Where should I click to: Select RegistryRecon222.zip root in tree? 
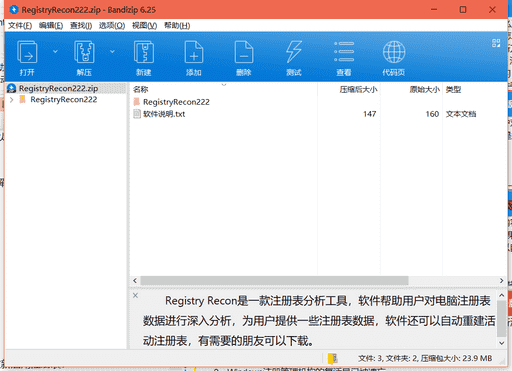[x=58, y=88]
